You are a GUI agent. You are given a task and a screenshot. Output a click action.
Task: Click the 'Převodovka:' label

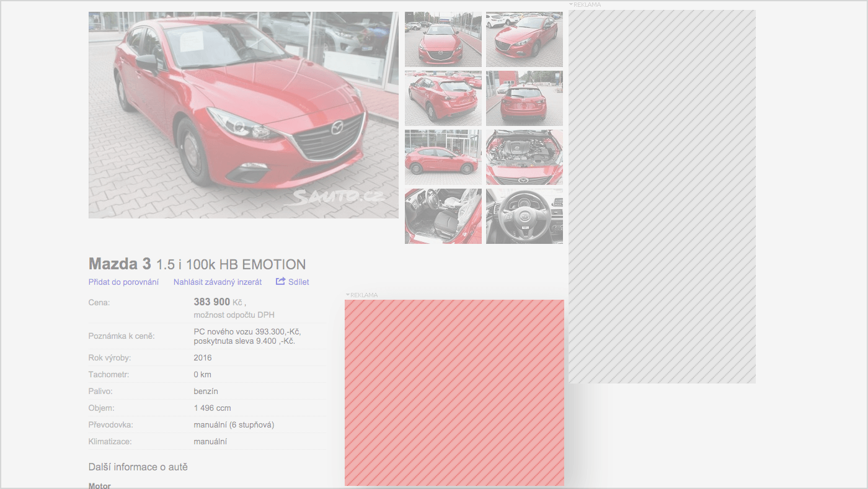coord(111,424)
